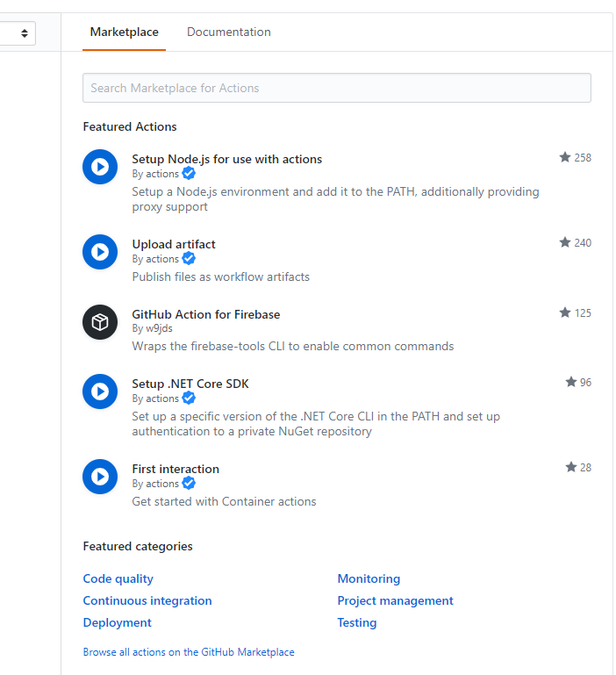Click the star icon showing 96
Screen dimensions: 616x675
point(570,382)
